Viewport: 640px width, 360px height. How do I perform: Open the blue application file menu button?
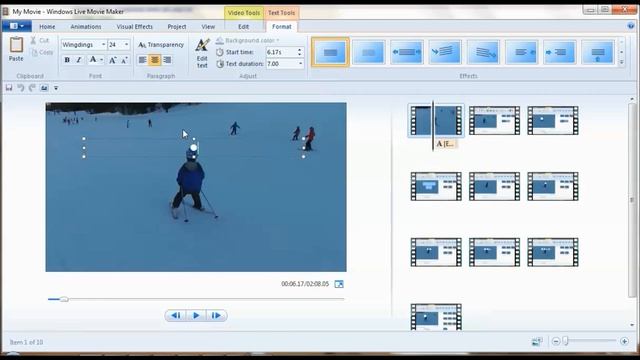point(17,26)
